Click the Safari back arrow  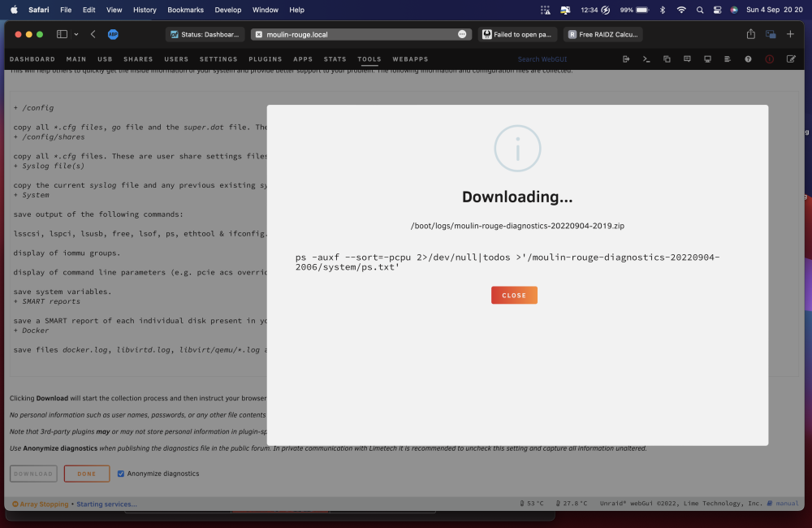coord(93,34)
